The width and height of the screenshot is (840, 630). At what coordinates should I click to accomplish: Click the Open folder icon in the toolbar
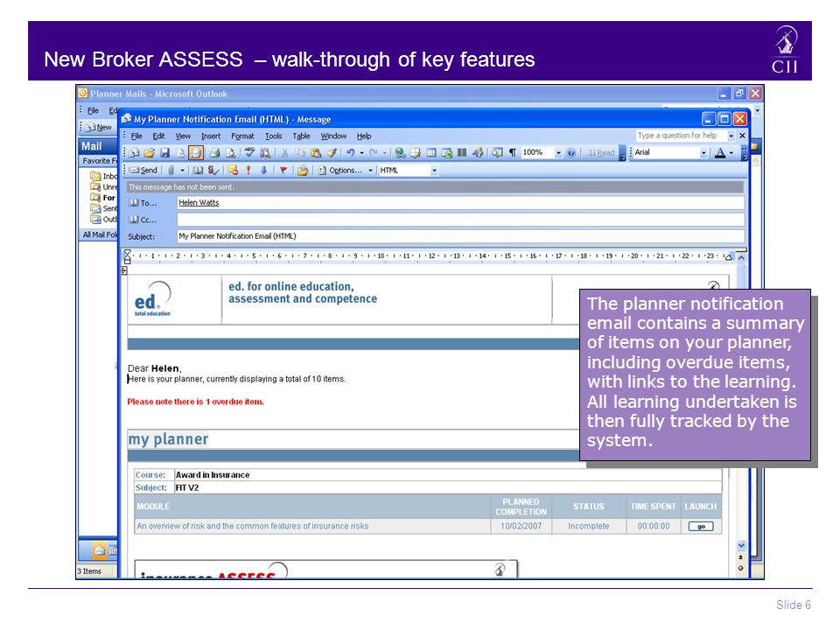[150, 153]
